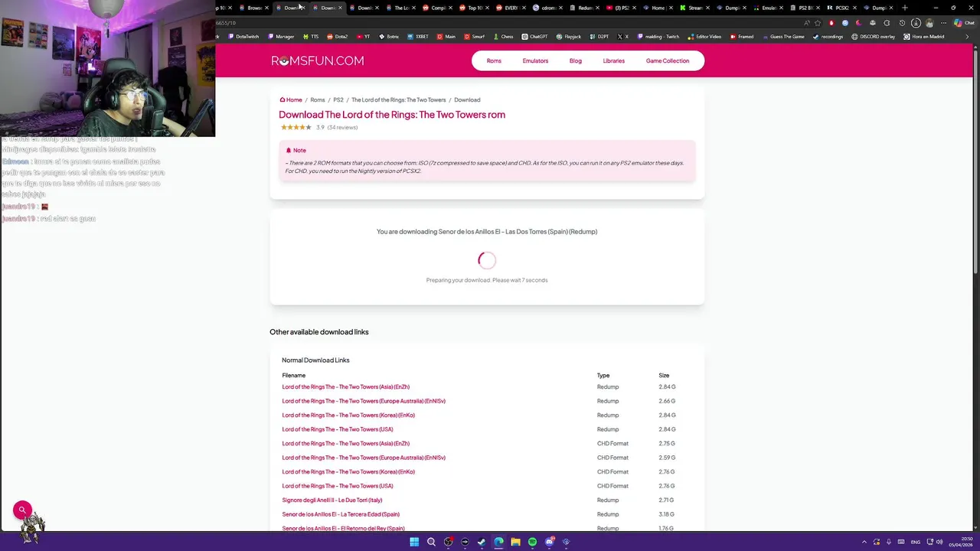Open the 1XBET bookmark
Image resolution: width=980 pixels, height=551 pixels.
coord(417,37)
